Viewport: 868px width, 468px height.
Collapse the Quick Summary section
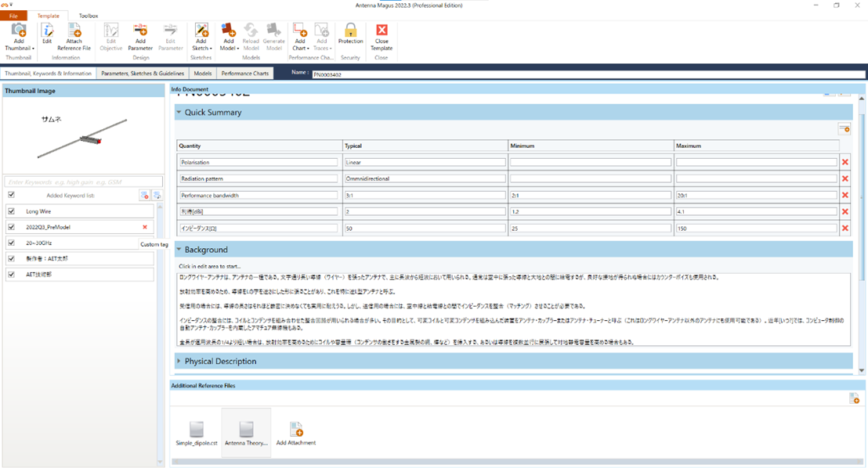179,112
